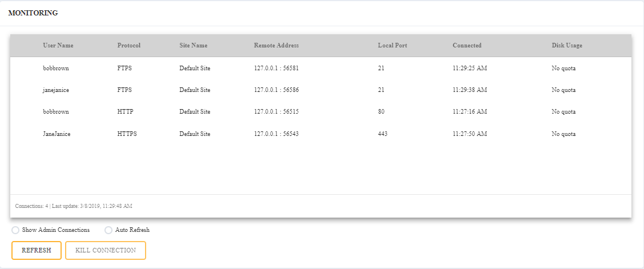The image size is (644, 269).
Task: Click the Monitoring panel title
Action: pyautogui.click(x=33, y=13)
